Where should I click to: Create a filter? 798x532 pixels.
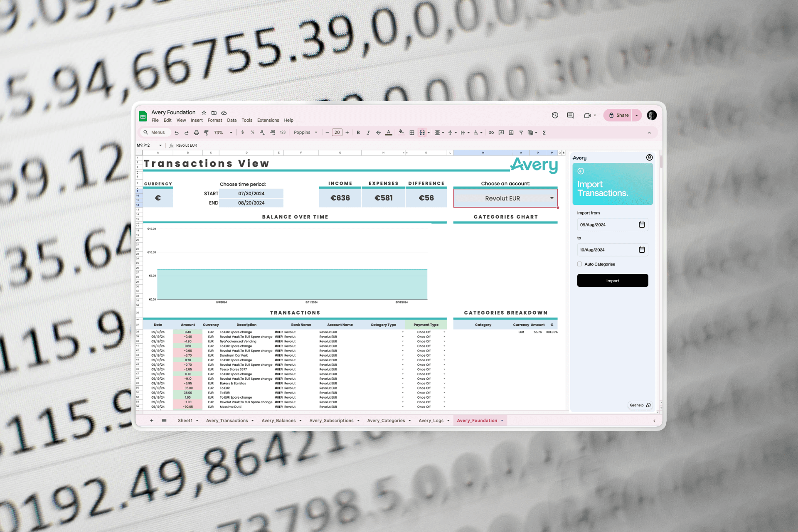[x=521, y=133]
